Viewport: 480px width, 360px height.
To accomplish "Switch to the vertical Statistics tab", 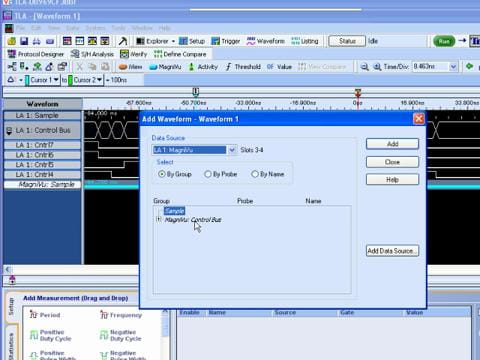I will [x=11, y=343].
